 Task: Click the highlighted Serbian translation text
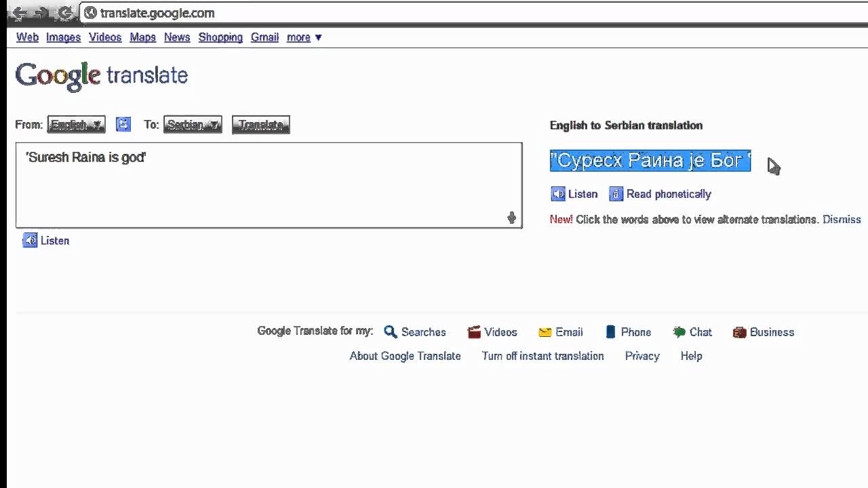pyautogui.click(x=650, y=161)
